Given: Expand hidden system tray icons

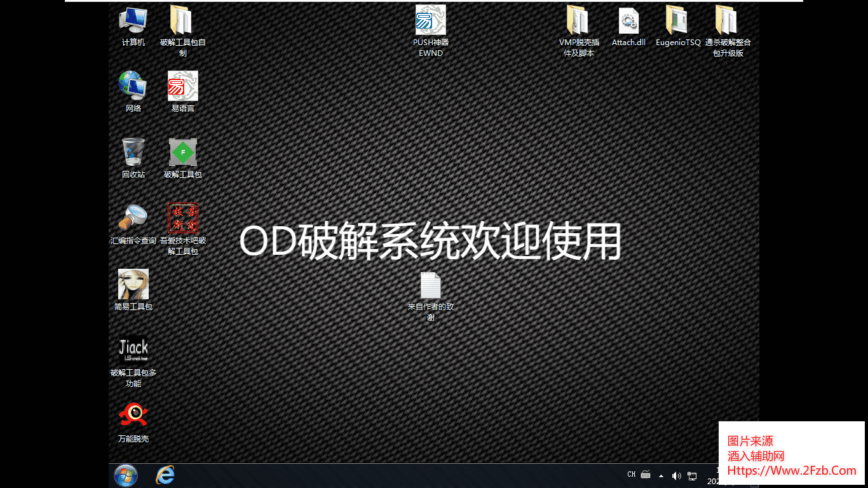Looking at the screenshot, I should tap(660, 475).
